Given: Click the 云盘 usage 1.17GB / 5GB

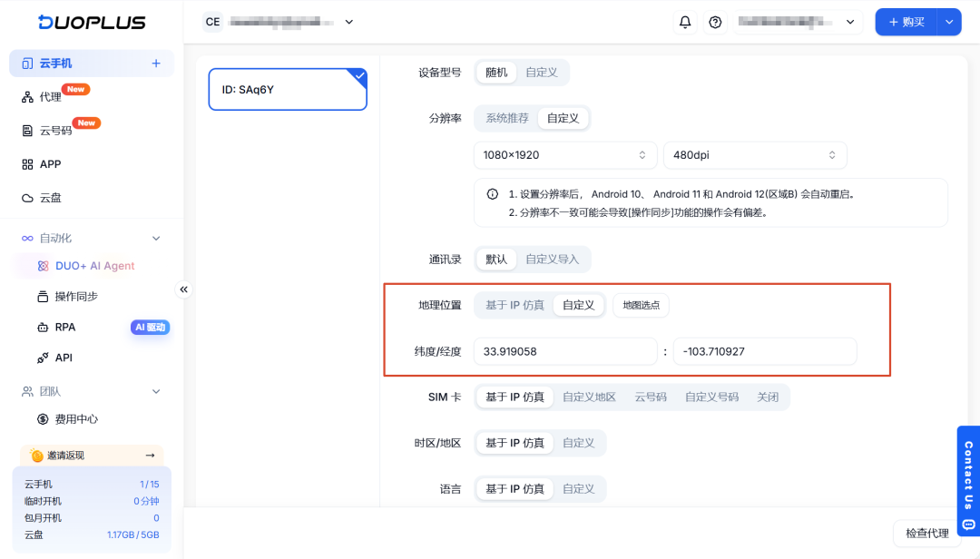Looking at the screenshot, I should click(x=133, y=535).
